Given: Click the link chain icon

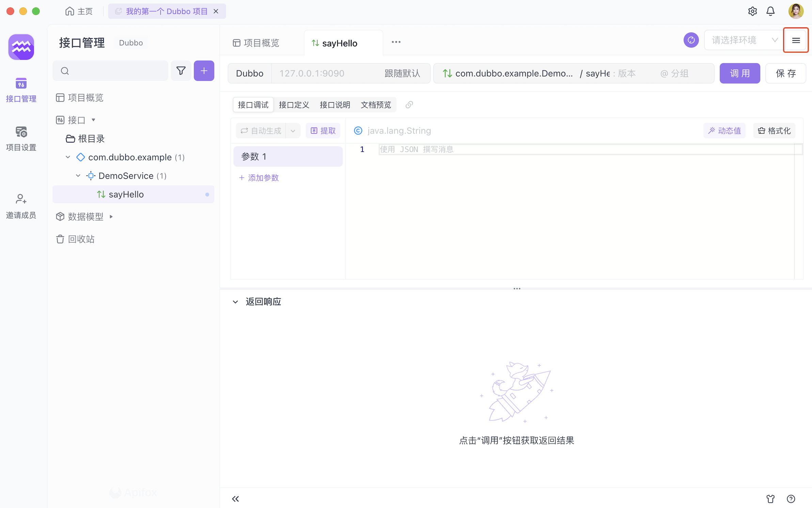Looking at the screenshot, I should (409, 105).
